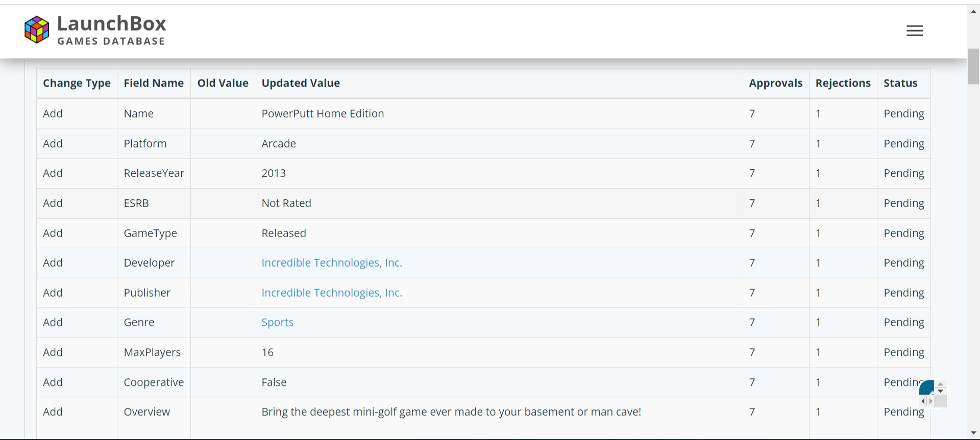The width and height of the screenshot is (980, 440).
Task: Click the vertical page scrollbar thumb
Action: pos(974,66)
